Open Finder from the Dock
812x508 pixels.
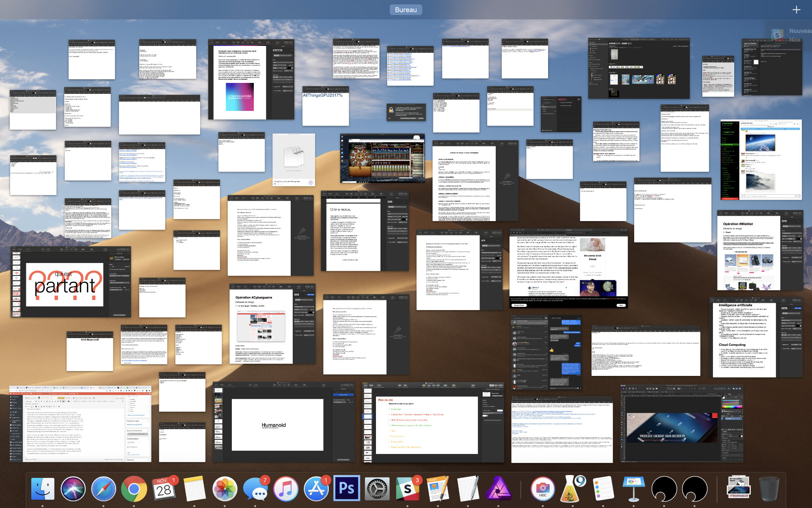pos(43,489)
